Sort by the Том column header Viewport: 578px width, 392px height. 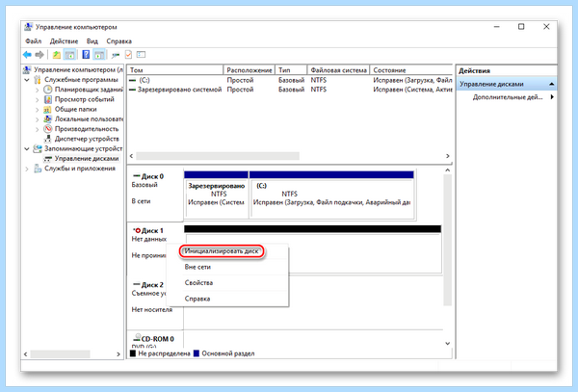[x=175, y=70]
